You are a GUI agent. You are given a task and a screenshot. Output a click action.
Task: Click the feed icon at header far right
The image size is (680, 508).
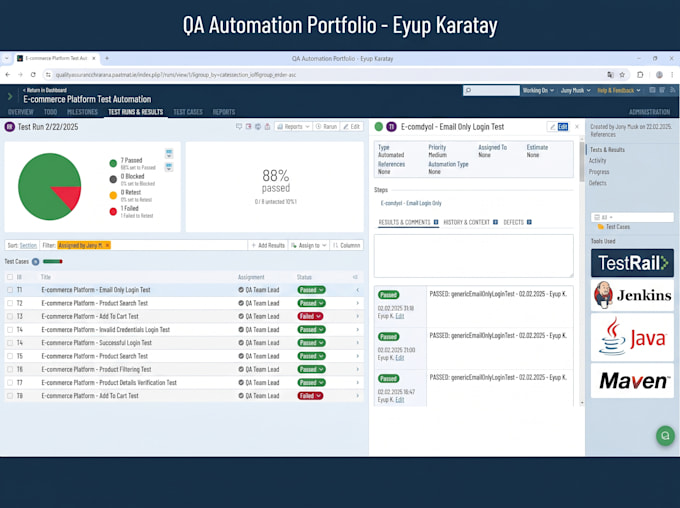coord(672,90)
